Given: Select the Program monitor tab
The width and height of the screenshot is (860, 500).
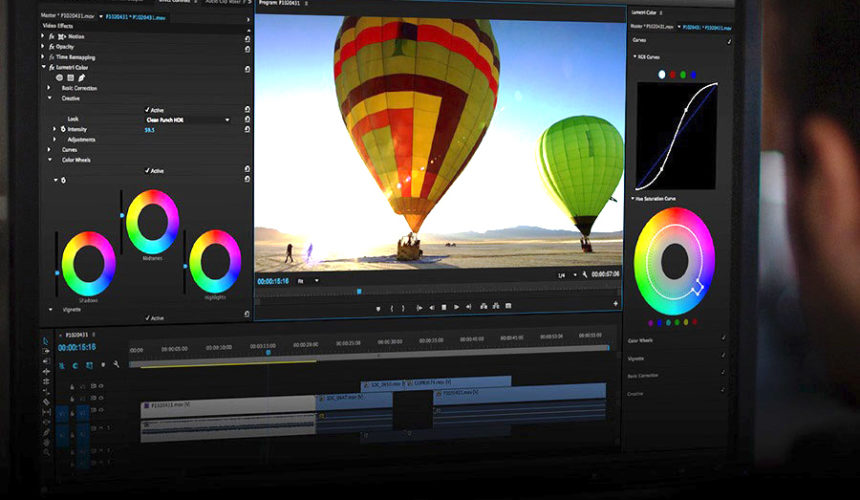Looking at the screenshot, I should point(279,4).
